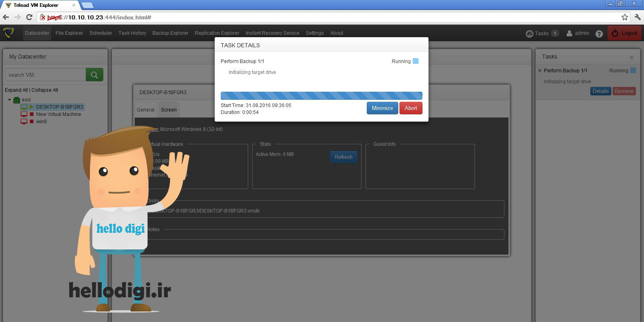
Task: Switch to Backup Explorer
Action: coord(170,33)
